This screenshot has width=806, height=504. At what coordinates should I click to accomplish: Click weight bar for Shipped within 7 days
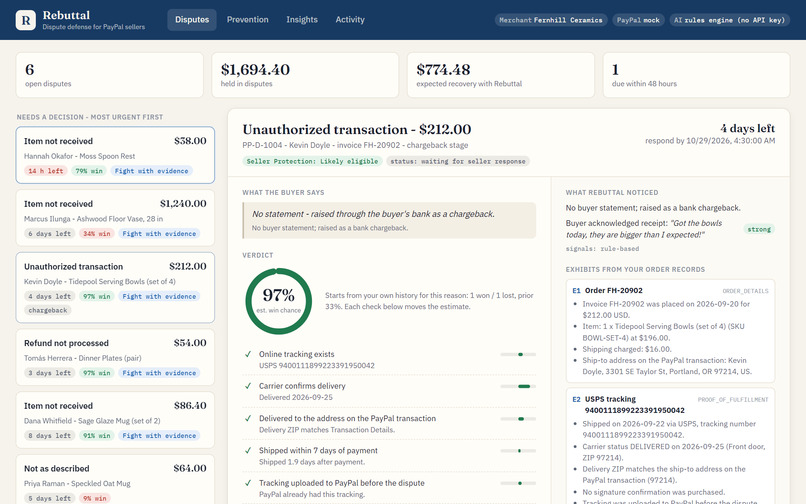(518, 451)
